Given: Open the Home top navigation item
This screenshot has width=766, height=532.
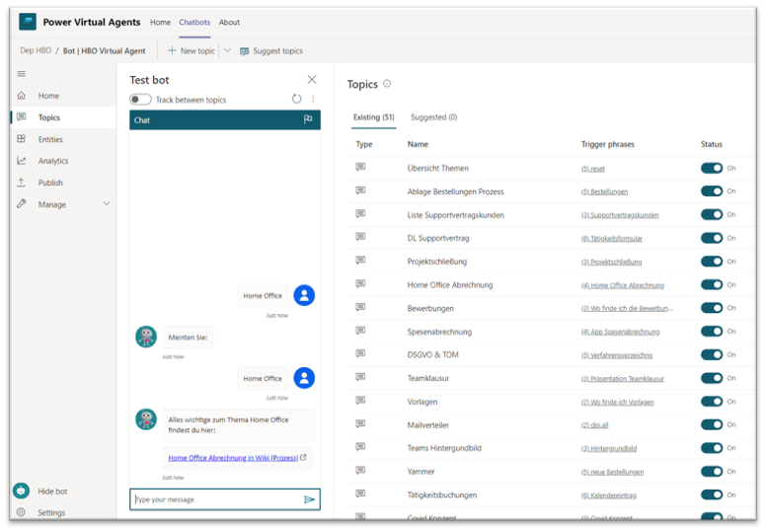Looking at the screenshot, I should coord(160,22).
